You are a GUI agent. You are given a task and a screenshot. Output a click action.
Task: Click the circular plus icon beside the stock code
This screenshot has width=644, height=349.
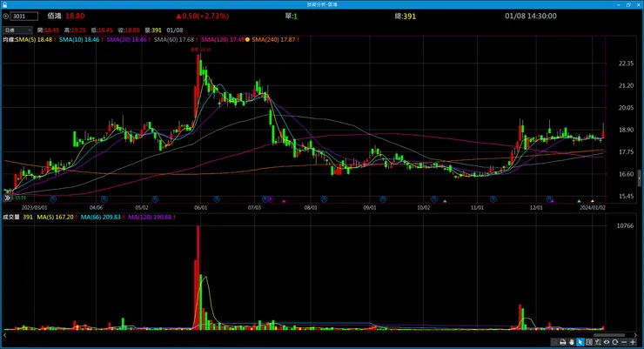point(6,16)
